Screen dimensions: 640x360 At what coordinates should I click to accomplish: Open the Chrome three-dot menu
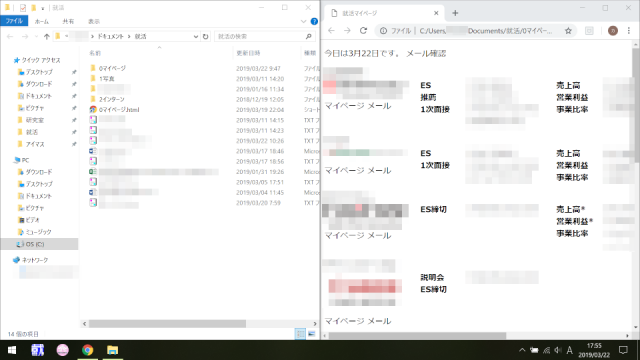pyautogui.click(x=629, y=31)
